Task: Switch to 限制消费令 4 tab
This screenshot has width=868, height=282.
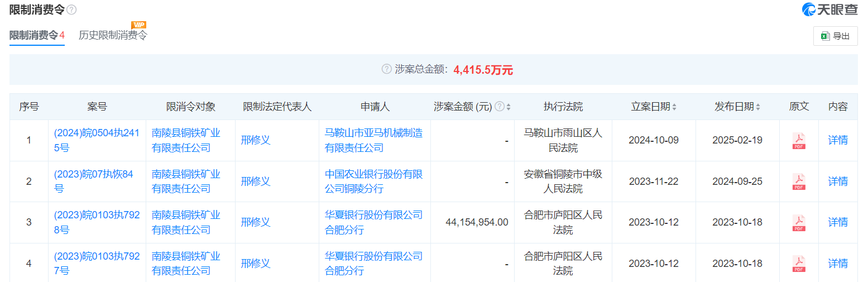Action: pos(37,35)
